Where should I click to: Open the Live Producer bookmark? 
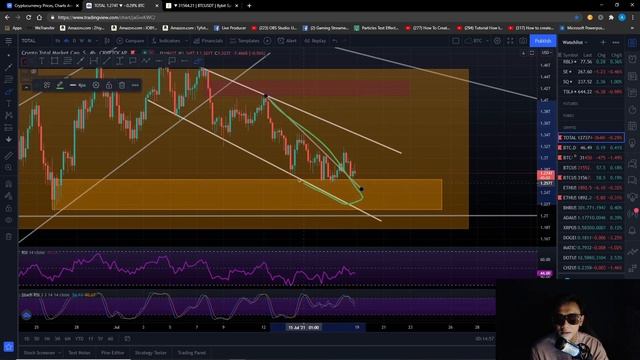point(230,28)
